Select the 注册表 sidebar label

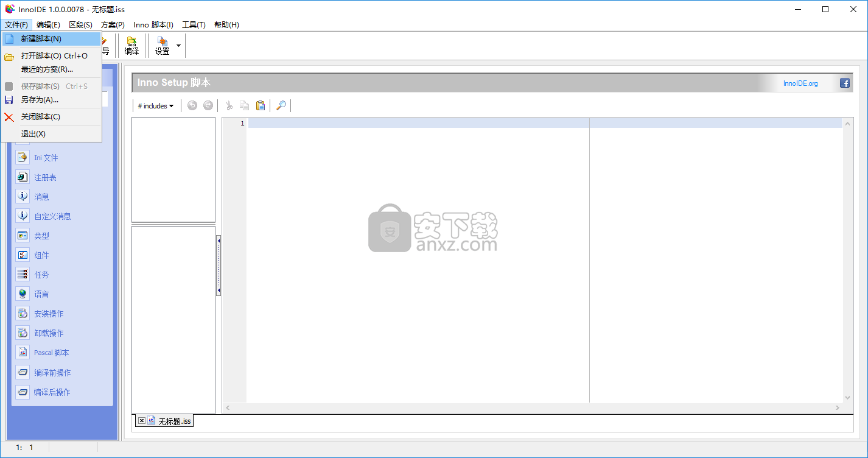45,177
